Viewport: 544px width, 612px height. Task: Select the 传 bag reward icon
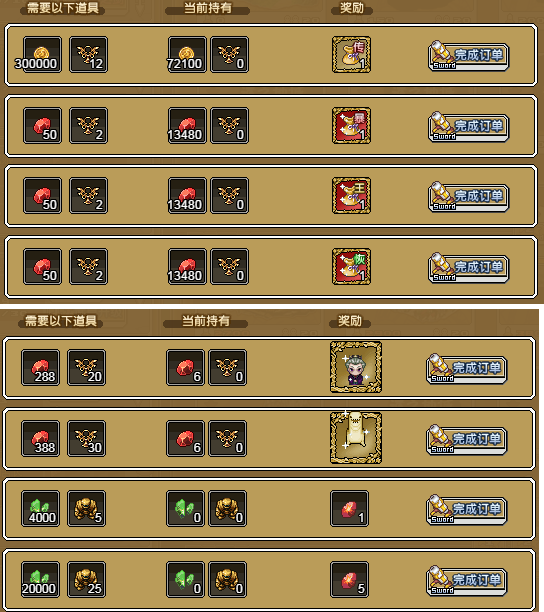(x=351, y=55)
